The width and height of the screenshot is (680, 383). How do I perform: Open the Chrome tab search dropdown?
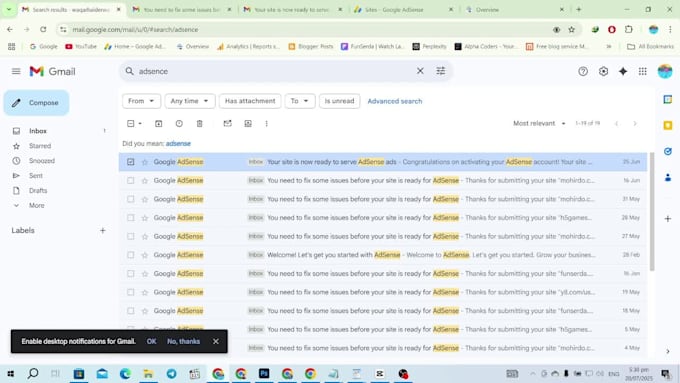9,10
